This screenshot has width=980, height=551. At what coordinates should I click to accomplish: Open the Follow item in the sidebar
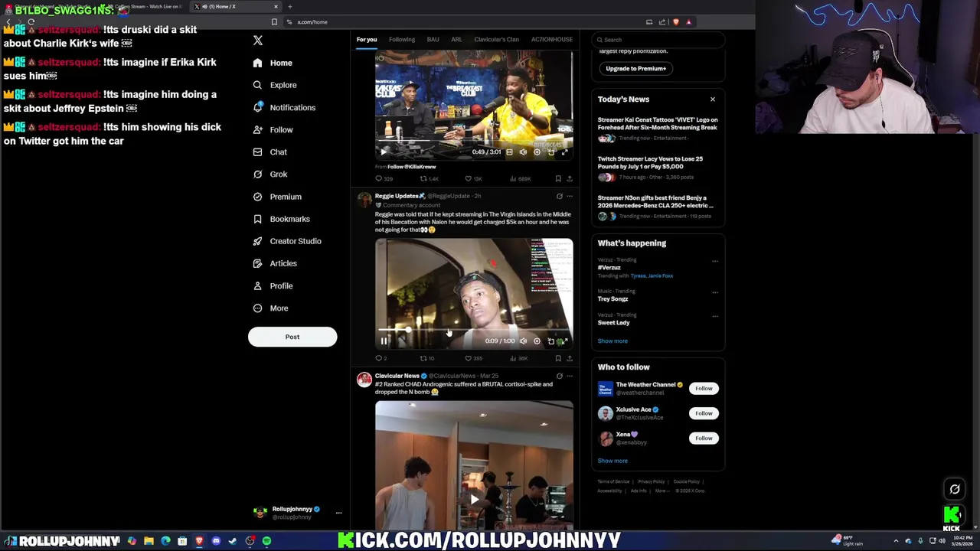(x=273, y=130)
